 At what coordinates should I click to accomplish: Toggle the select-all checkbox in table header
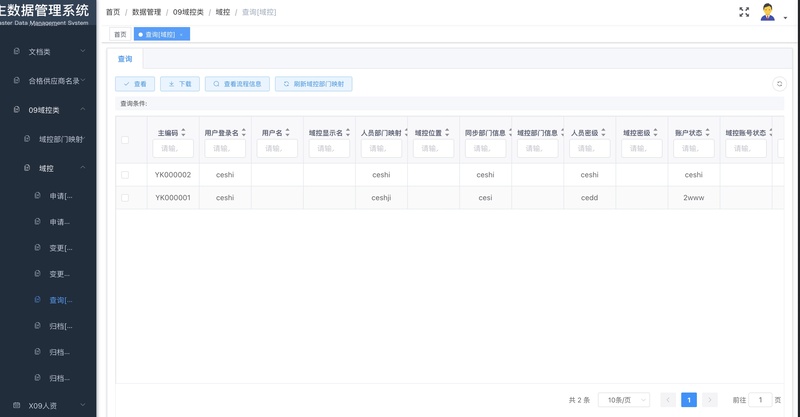pos(125,140)
